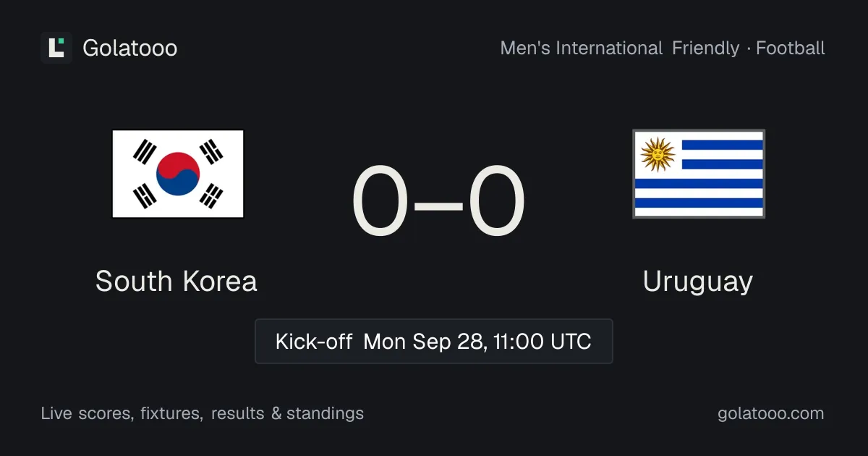Click the Mon Sep 28, 11:00 UTC text
The image size is (868, 456).
(477, 341)
